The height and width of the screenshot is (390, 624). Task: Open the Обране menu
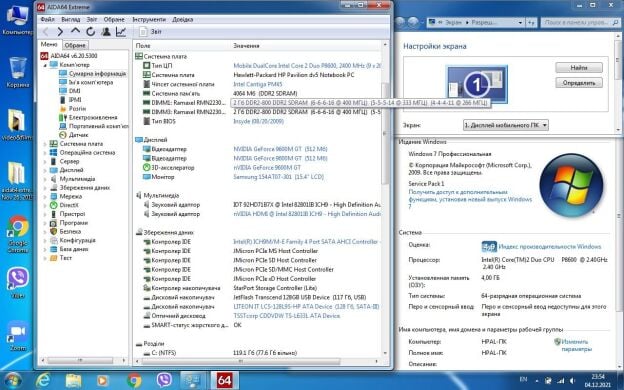114,19
